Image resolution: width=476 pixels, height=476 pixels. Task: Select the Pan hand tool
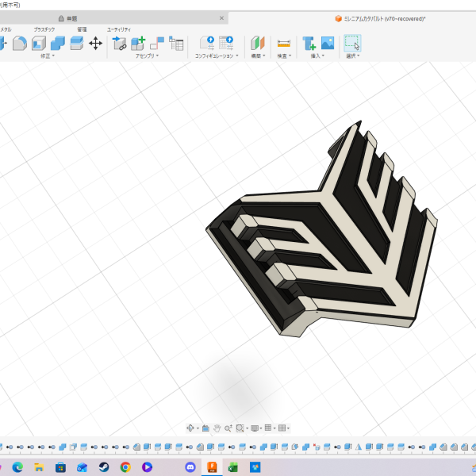pyautogui.click(x=217, y=428)
